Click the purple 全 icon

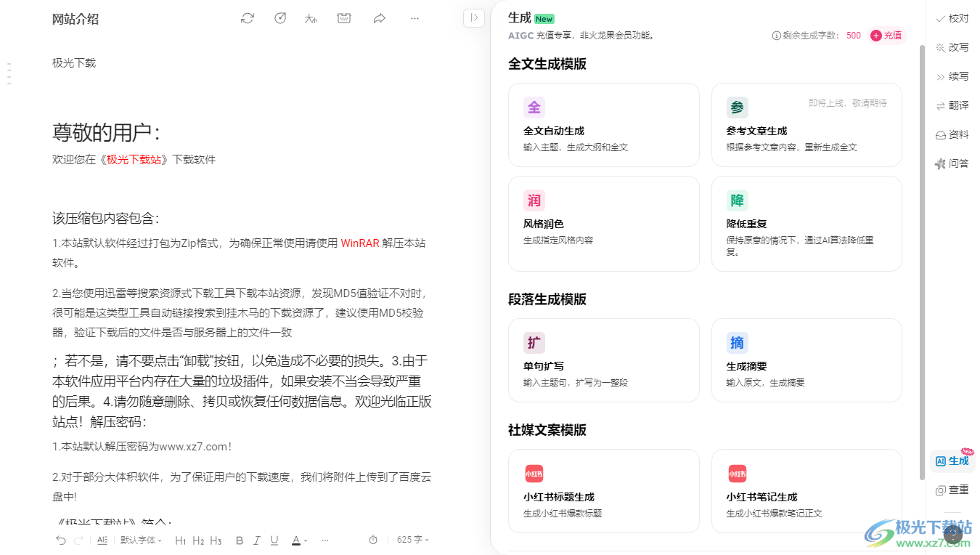[x=534, y=108]
